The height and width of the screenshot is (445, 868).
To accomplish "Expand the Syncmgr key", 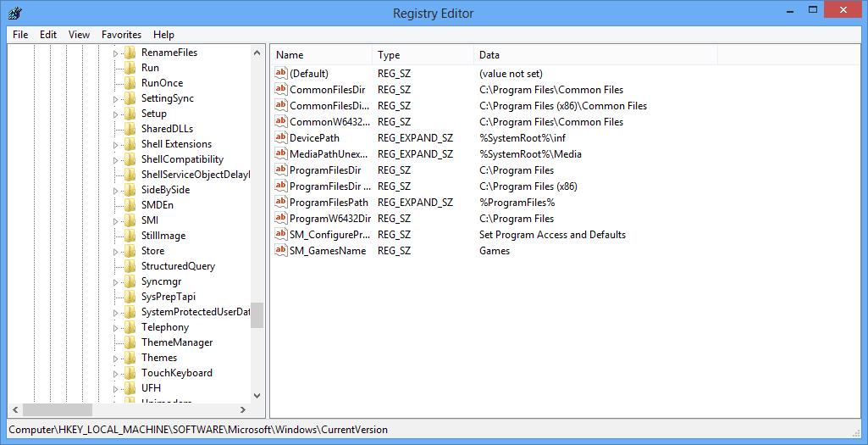I will point(116,282).
